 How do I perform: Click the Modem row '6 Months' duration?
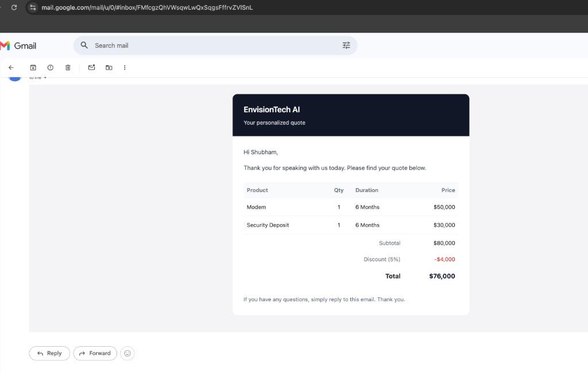pos(367,207)
